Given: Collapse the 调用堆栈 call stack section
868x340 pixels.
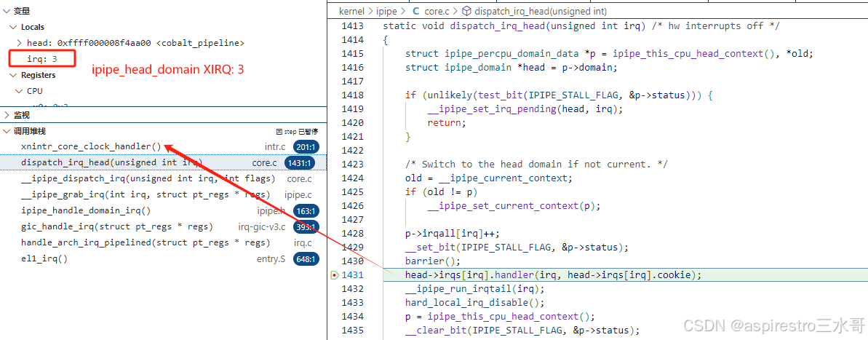Looking at the screenshot, I should 6,131.
